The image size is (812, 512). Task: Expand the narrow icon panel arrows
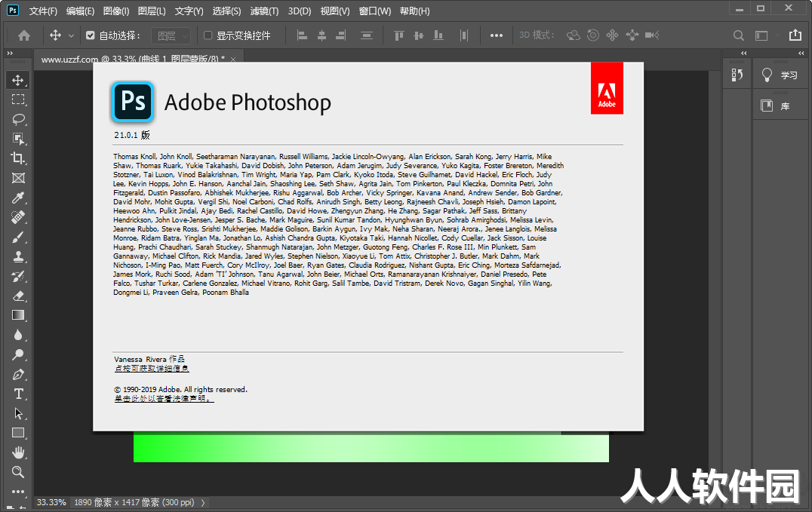pyautogui.click(x=744, y=53)
